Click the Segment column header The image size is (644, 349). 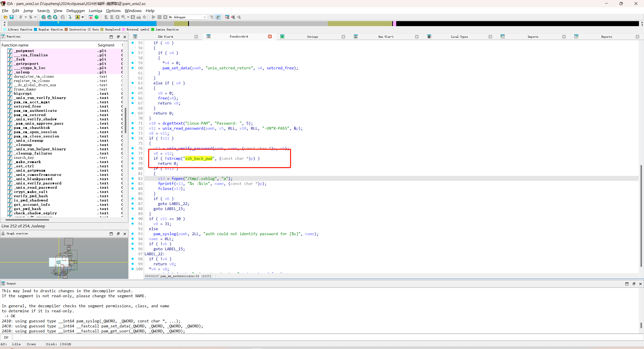coord(106,45)
